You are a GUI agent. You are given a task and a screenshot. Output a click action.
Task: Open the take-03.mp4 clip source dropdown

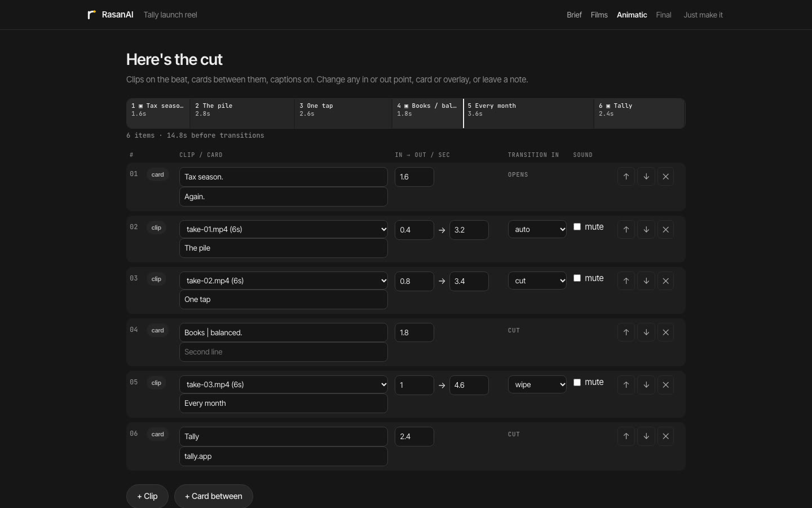point(284,384)
